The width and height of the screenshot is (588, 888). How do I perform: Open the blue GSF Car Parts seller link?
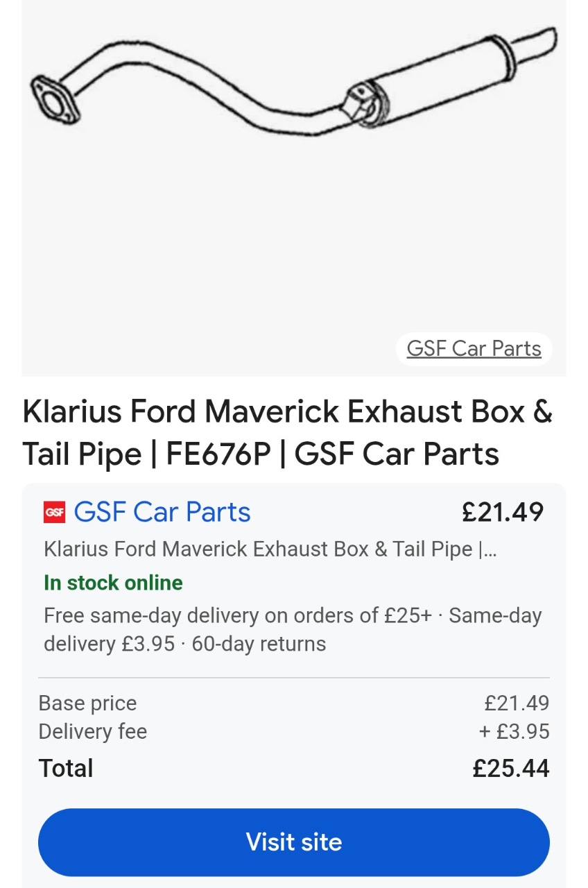pyautogui.click(x=162, y=512)
